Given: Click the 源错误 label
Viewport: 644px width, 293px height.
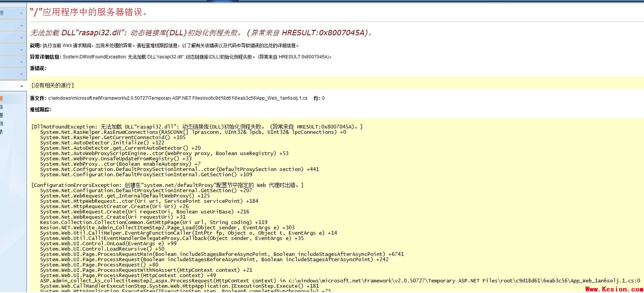Looking at the screenshot, I should (x=38, y=68).
